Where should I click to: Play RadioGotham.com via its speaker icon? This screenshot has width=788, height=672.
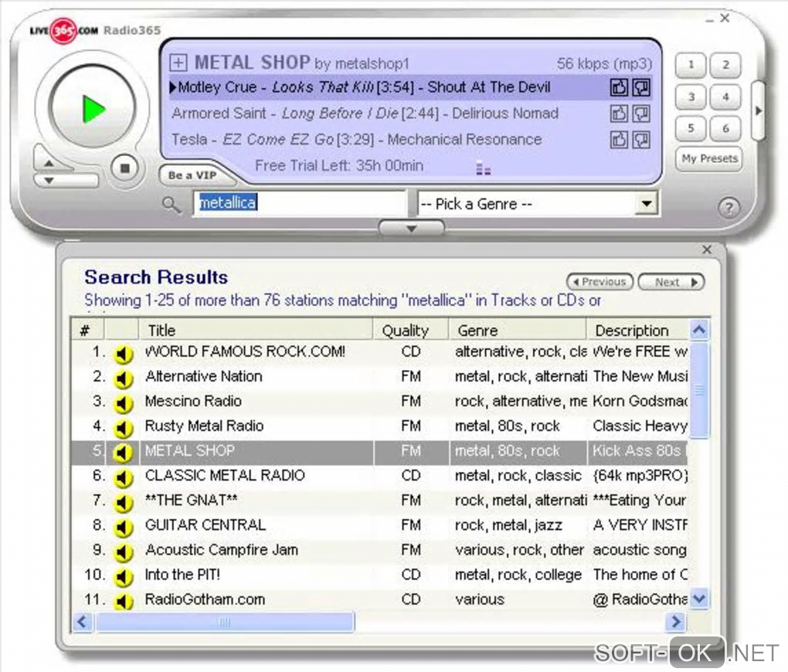point(123,601)
